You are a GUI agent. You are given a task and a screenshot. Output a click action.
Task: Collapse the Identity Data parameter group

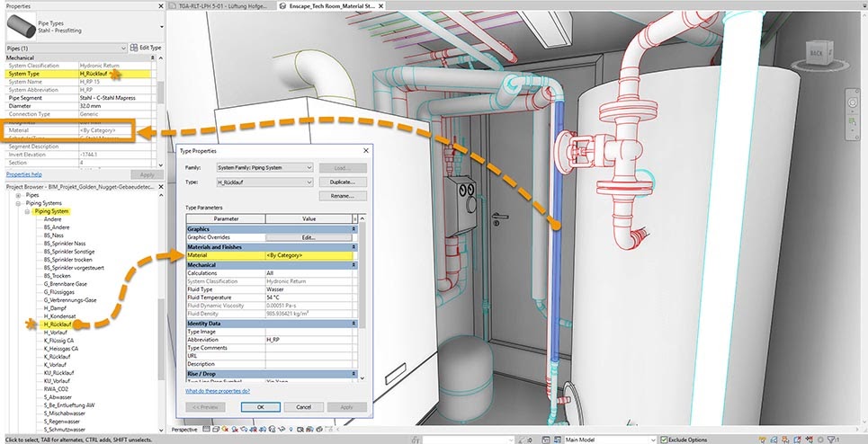click(353, 323)
